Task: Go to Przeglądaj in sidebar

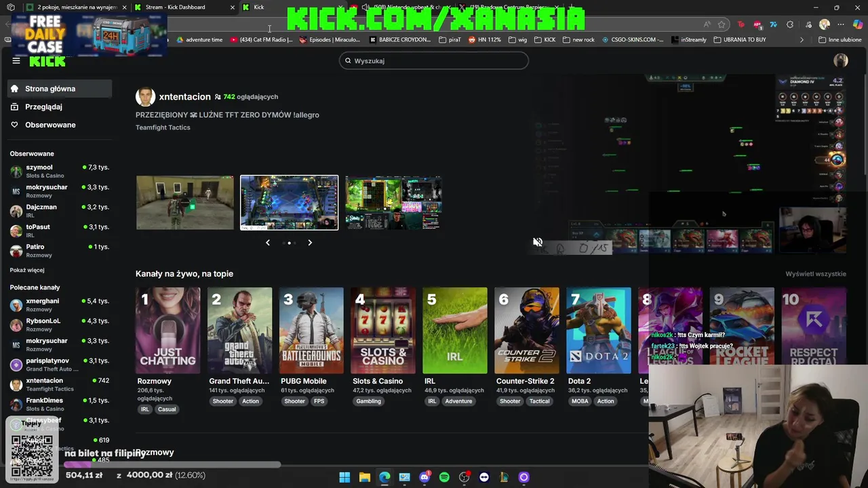Action: (60, 106)
